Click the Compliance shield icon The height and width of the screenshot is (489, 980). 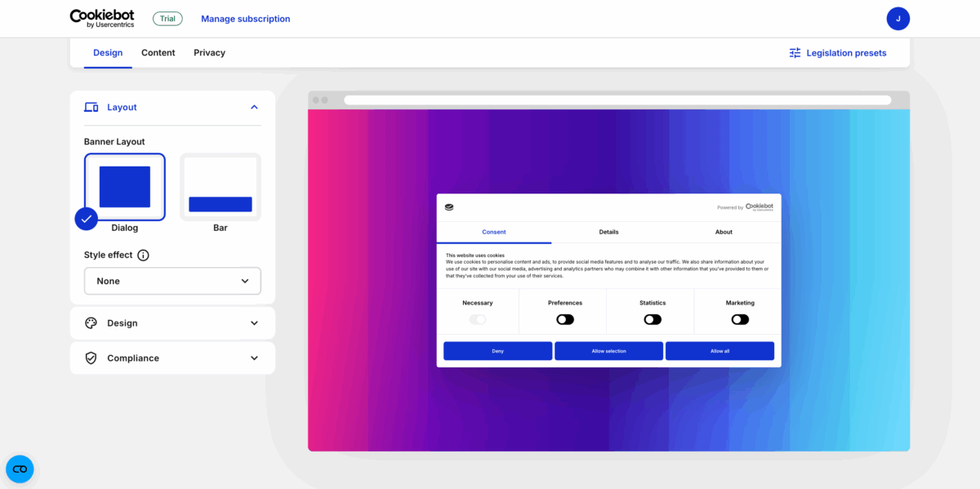point(91,358)
